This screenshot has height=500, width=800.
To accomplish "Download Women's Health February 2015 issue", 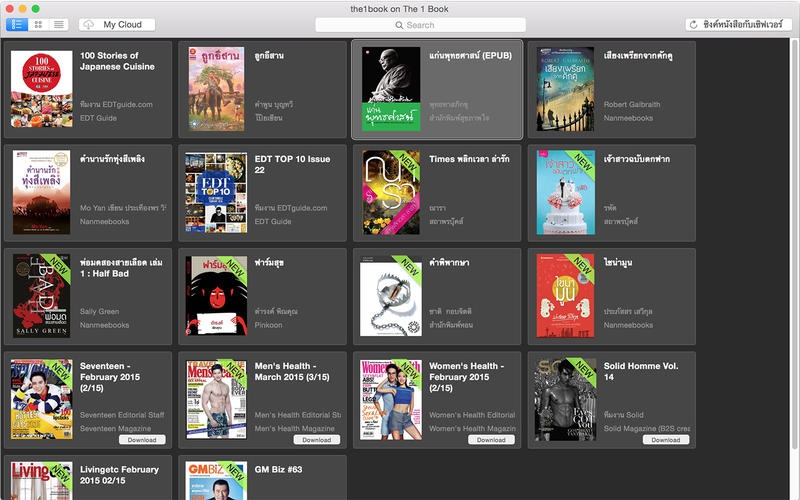I will tap(491, 440).
